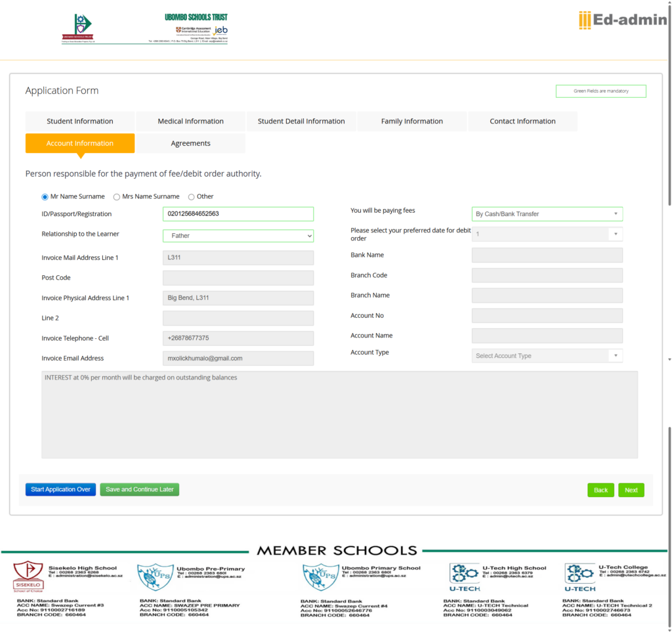Click the Start Application Over button

[x=60, y=489]
